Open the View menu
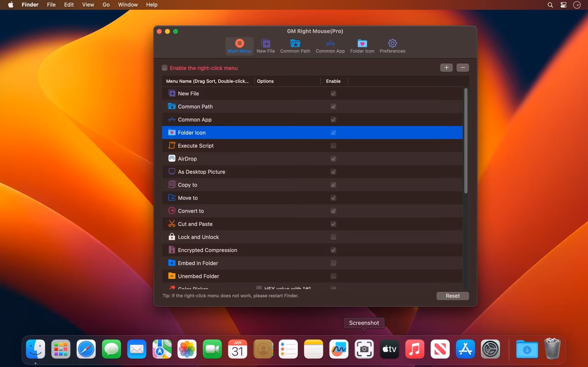This screenshot has height=367, width=588. [88, 5]
